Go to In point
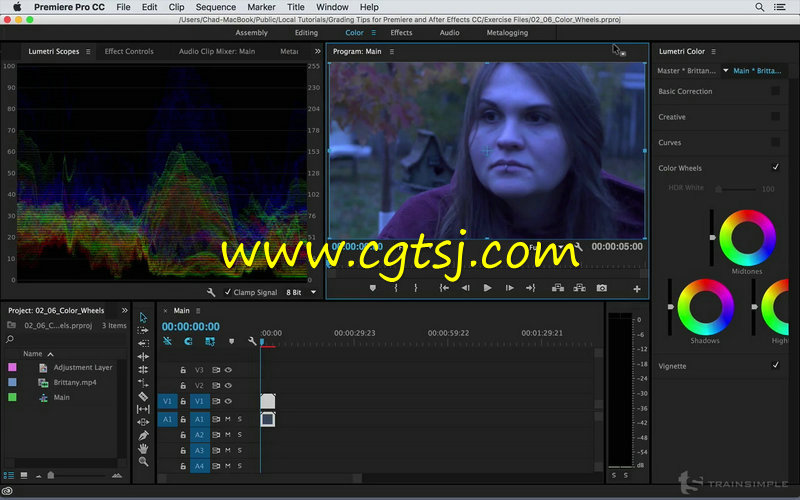This screenshot has width=800, height=500. click(444, 288)
